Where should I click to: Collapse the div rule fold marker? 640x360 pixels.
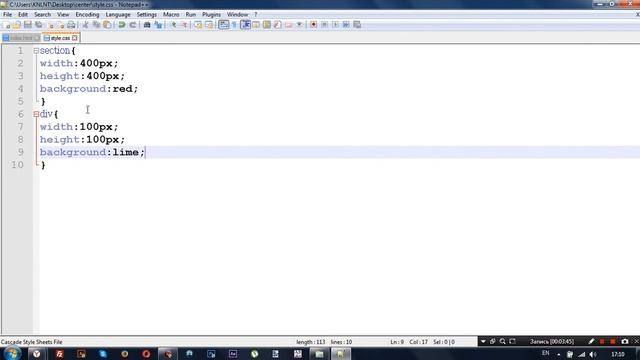(36, 114)
